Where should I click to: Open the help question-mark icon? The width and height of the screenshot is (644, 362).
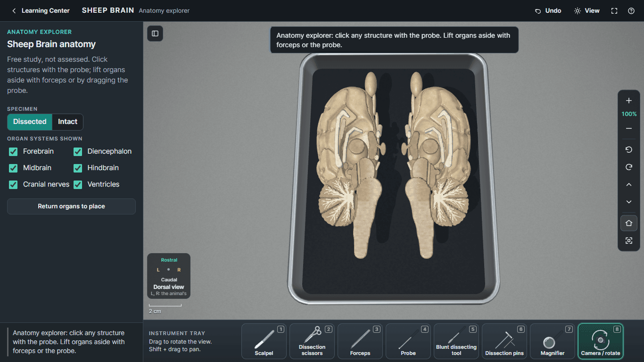(x=631, y=11)
